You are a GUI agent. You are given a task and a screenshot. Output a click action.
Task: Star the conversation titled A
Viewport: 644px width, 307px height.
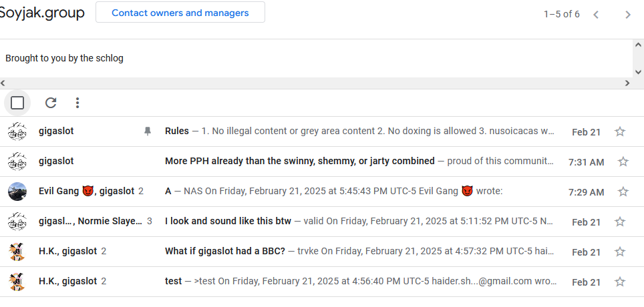pyautogui.click(x=623, y=192)
